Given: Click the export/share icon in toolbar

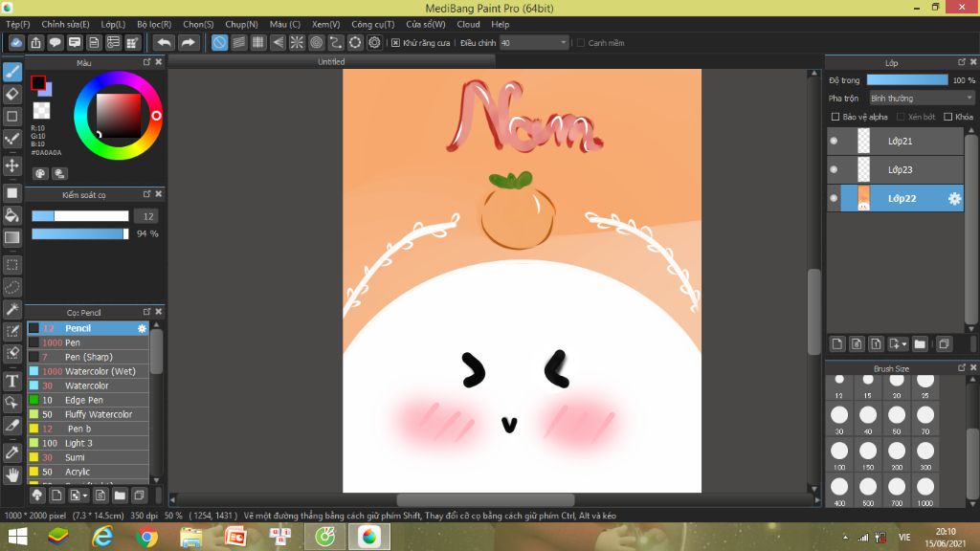Looking at the screenshot, I should point(35,42).
